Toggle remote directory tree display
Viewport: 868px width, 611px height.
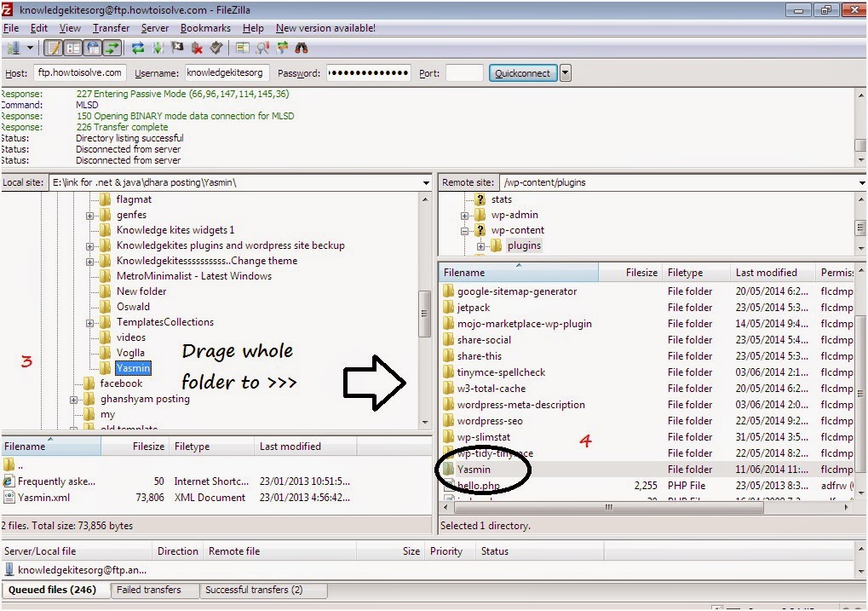click(93, 49)
